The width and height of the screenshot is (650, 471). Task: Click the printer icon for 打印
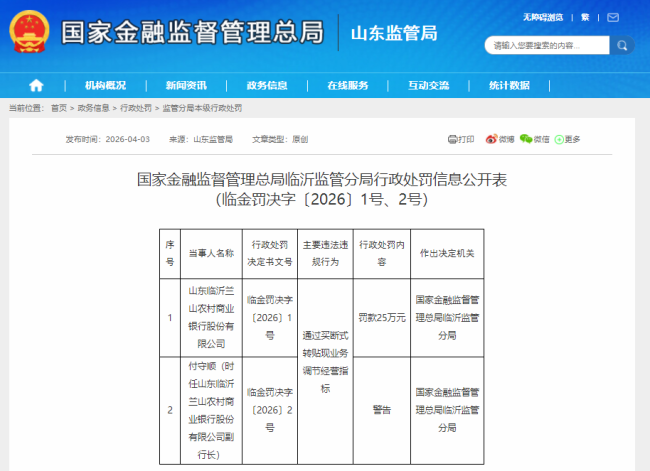pos(452,139)
